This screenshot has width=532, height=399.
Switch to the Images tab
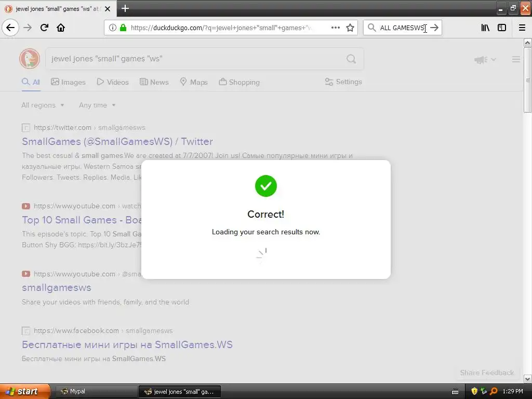(68, 82)
